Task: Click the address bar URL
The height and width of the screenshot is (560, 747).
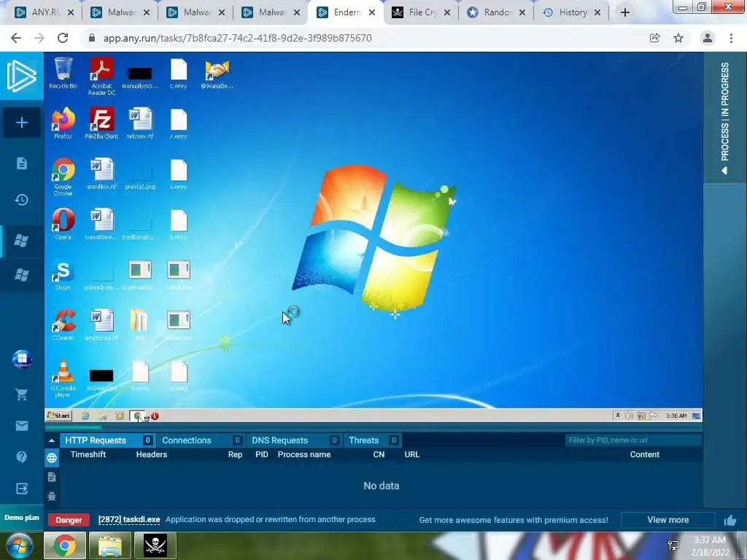Action: [x=237, y=38]
